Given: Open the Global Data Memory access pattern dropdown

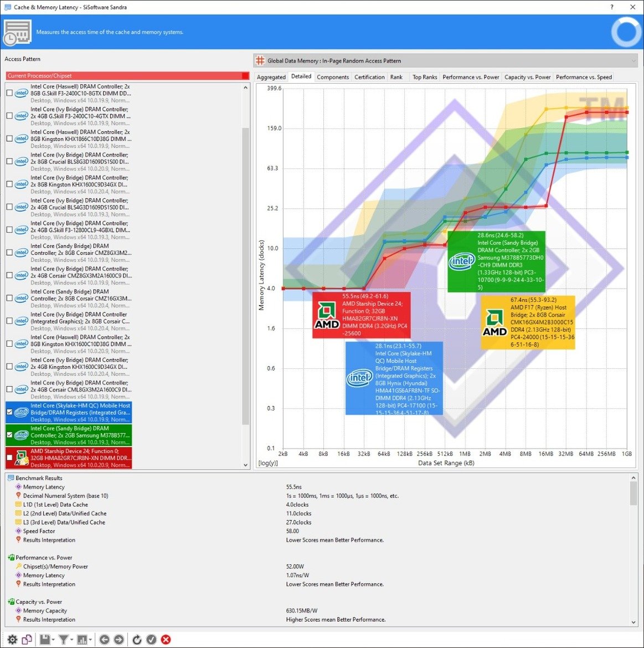Looking at the screenshot, I should [x=445, y=61].
